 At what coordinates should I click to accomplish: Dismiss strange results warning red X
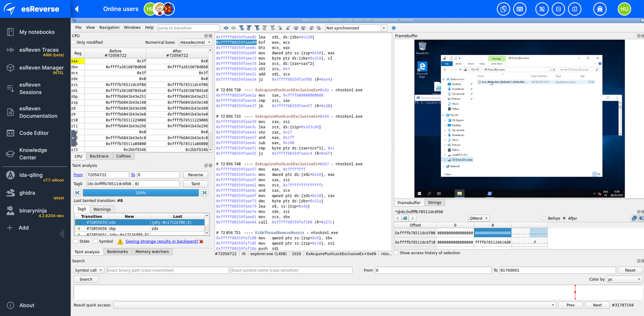pyautogui.click(x=201, y=242)
